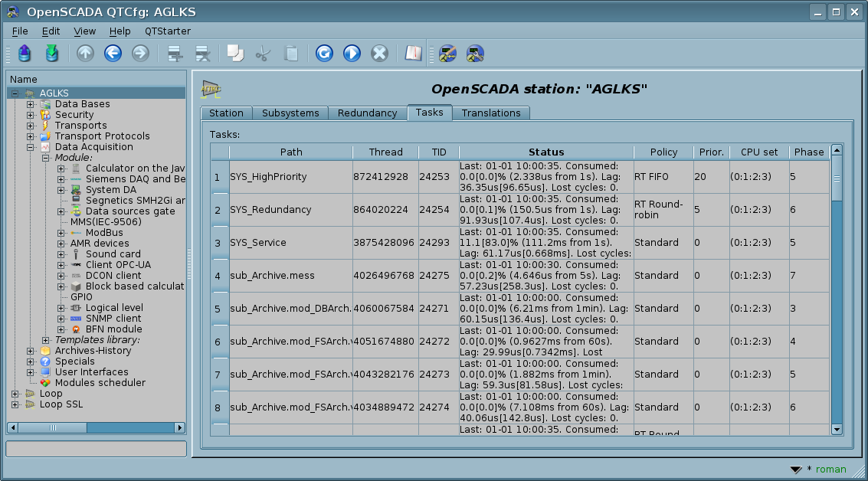Click the gray up-arrow toolbar icon
Screen dimensions: 868x481
point(85,54)
